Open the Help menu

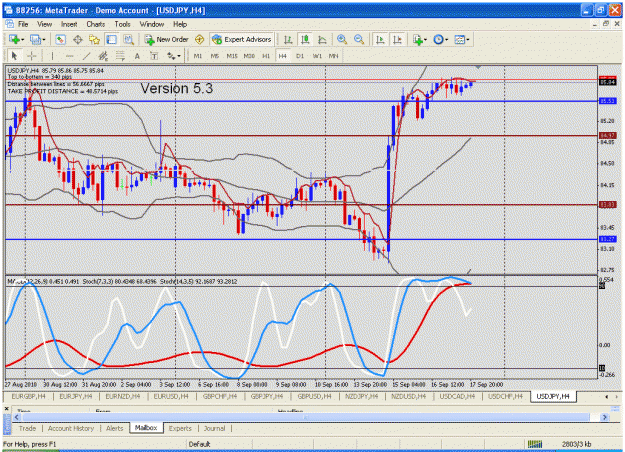(x=180, y=24)
